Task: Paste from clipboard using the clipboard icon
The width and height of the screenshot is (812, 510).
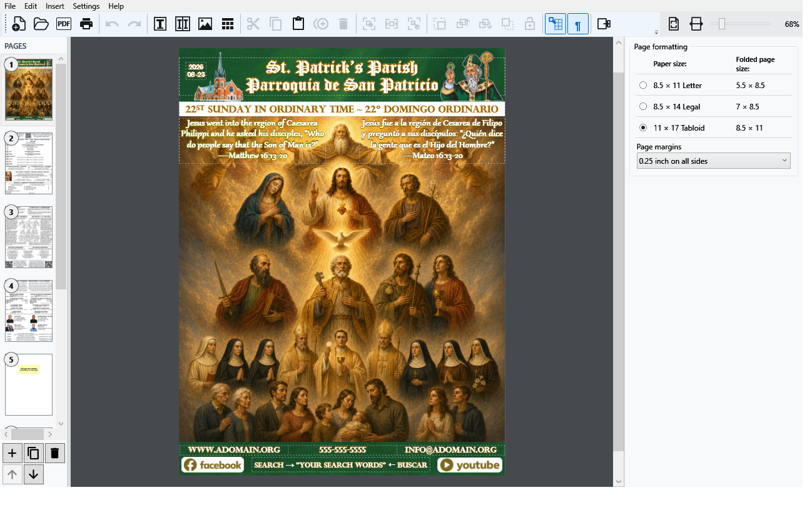Action: 298,24
